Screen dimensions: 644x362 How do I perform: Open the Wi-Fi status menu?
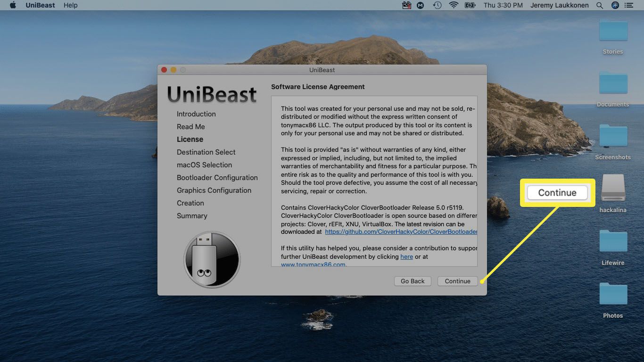click(454, 5)
